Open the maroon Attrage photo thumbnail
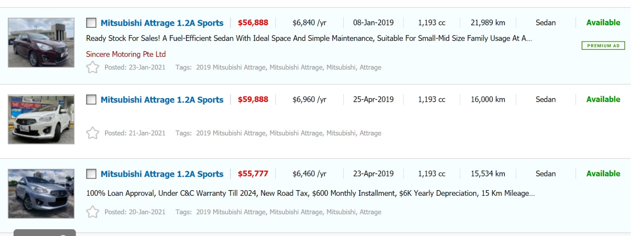This screenshot has width=644, height=236. click(x=41, y=43)
